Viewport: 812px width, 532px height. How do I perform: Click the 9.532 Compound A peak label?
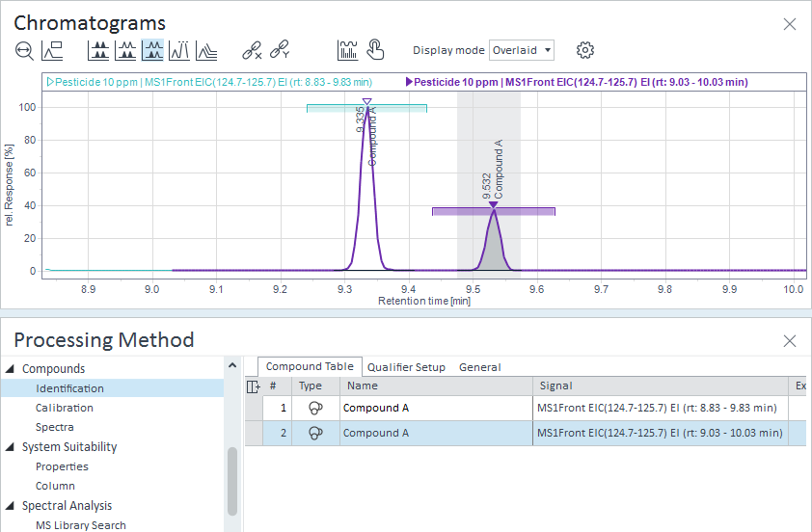pos(493,170)
